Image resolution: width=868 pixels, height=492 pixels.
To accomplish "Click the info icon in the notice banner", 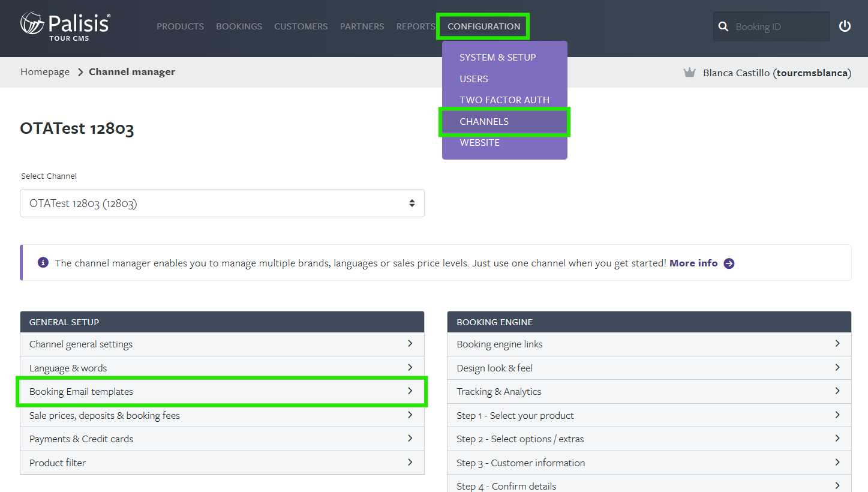I will click(43, 263).
